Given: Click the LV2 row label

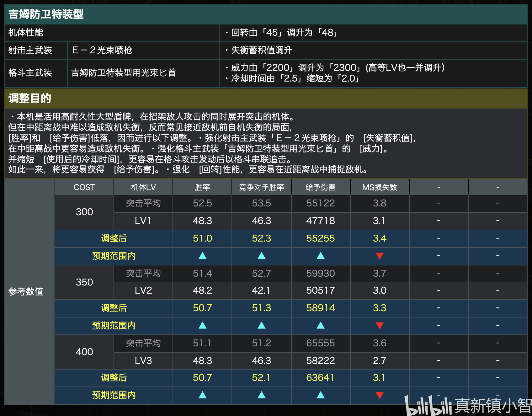Looking at the screenshot, I should pos(143,290).
